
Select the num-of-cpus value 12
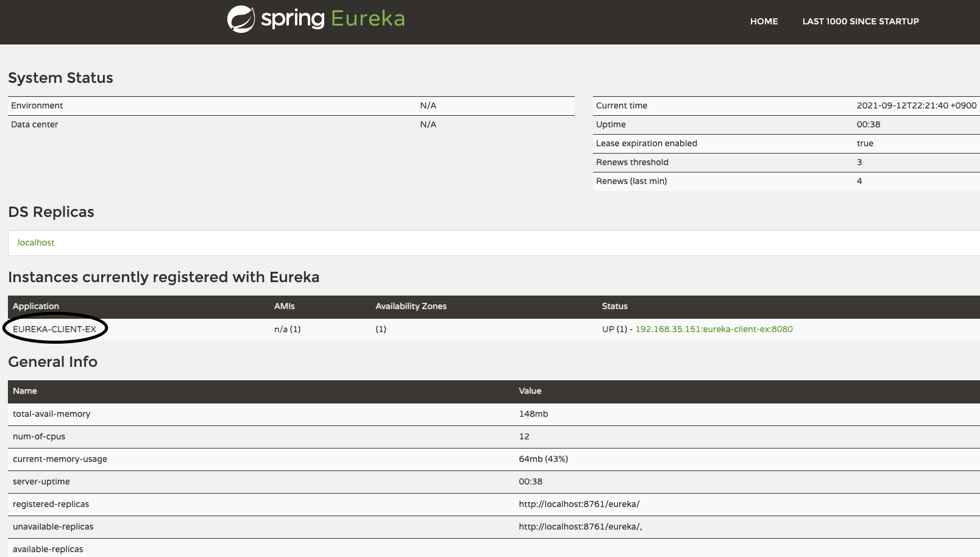[x=524, y=436]
